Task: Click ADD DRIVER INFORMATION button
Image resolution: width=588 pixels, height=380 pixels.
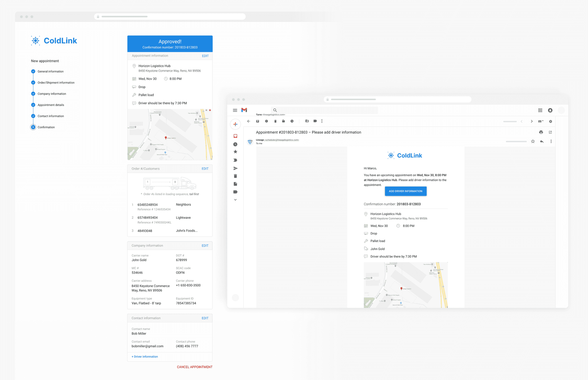Action: [x=405, y=191]
